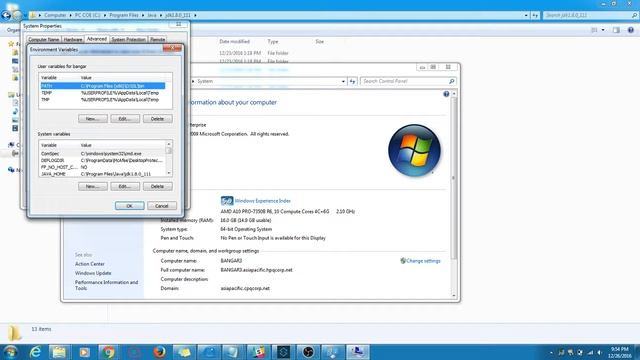Go back using the Explorer back arrow
The image size is (640, 360).
pyautogui.click(x=6, y=15)
